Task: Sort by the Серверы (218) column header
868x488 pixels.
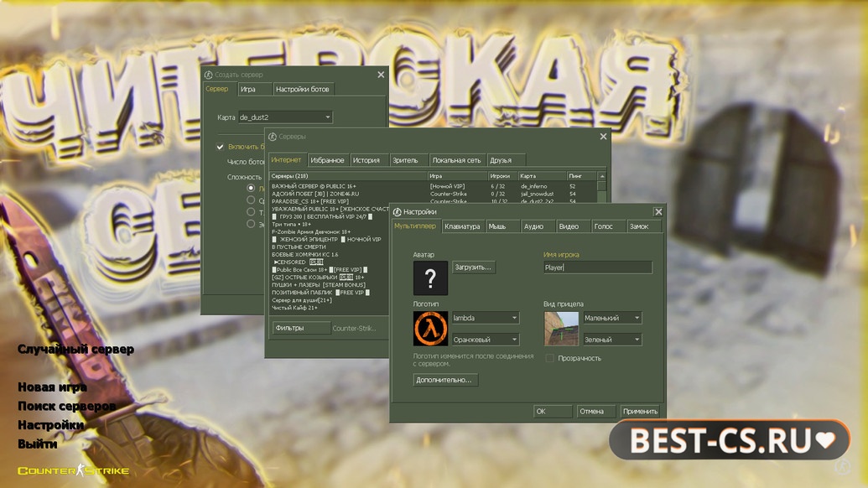Action: (348, 176)
